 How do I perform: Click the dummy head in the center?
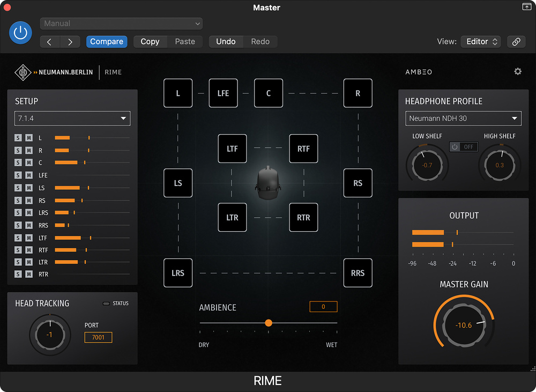(268, 183)
